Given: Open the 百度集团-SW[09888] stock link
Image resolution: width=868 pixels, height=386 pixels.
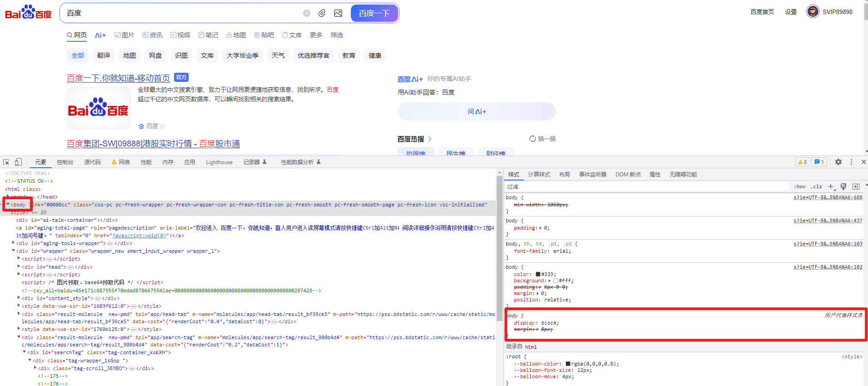Looking at the screenshot, I should 153,144.
